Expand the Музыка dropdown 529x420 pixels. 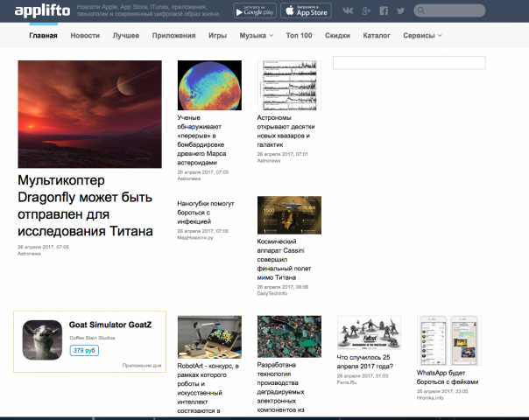(x=257, y=35)
